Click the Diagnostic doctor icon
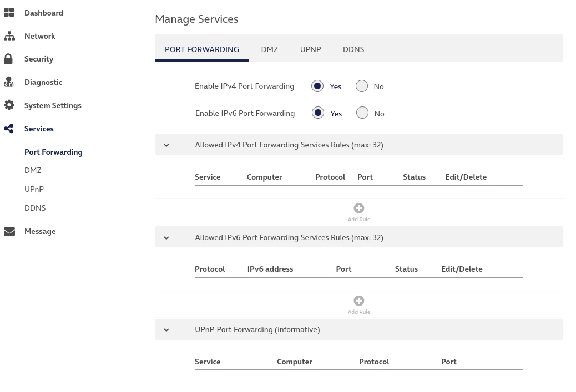Image resolution: width=576 pixels, height=392 pixels. tap(8, 82)
